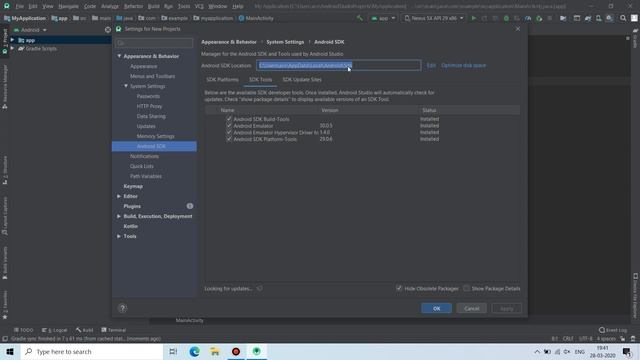Screen dimensions: 640x360
Task: Open the Terminal tool window
Action: point(114,330)
